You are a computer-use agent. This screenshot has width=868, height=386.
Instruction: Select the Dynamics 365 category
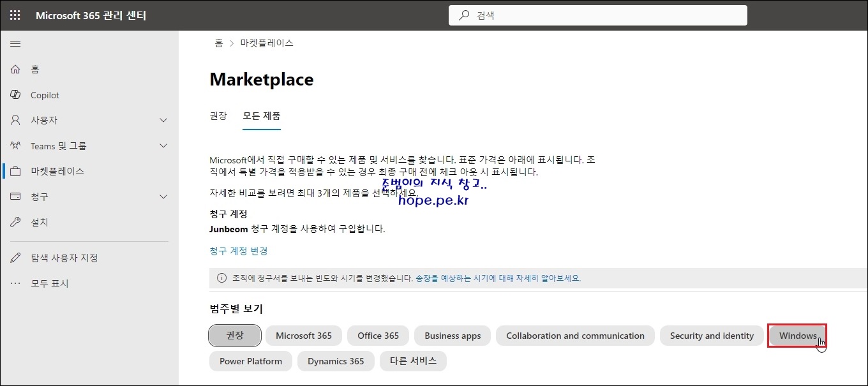click(336, 361)
